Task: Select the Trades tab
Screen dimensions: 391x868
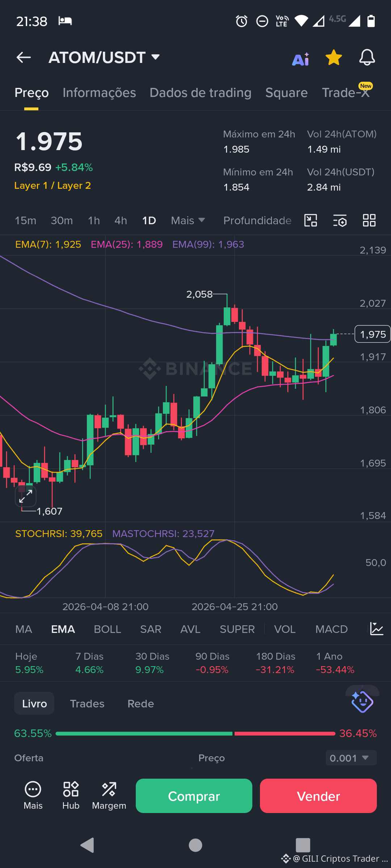Action: [x=87, y=703]
